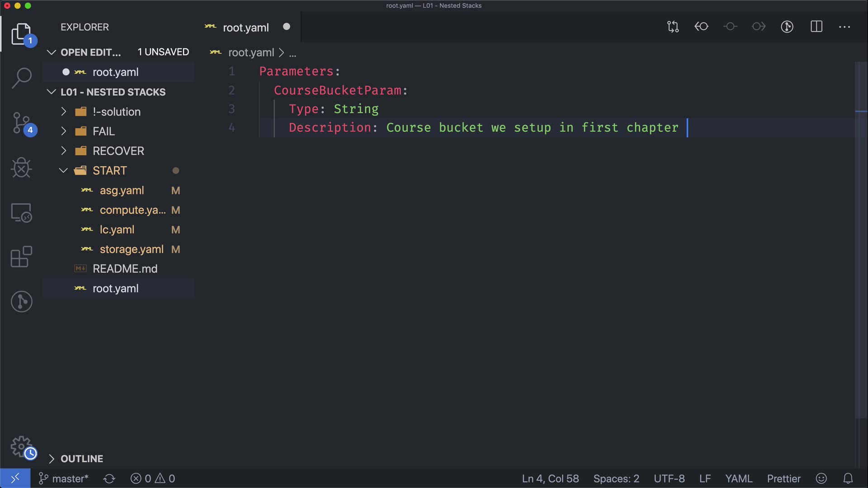Image resolution: width=868 pixels, height=488 pixels.
Task: Open the Remote Explorer icon
Action: coord(21,212)
